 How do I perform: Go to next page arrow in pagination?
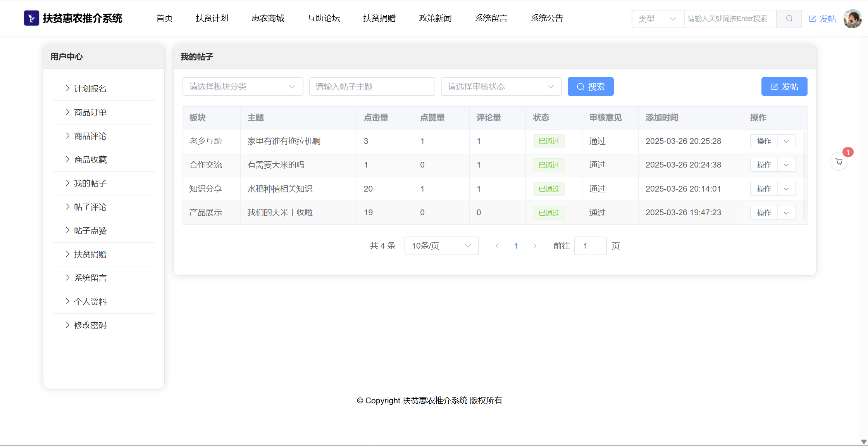[535, 246]
